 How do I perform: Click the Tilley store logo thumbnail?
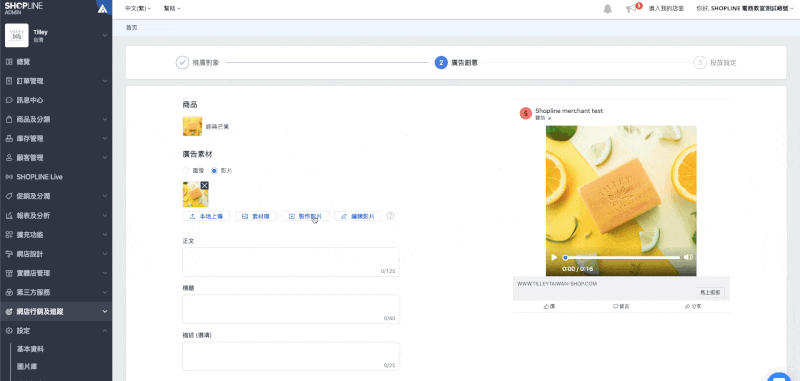(x=16, y=35)
